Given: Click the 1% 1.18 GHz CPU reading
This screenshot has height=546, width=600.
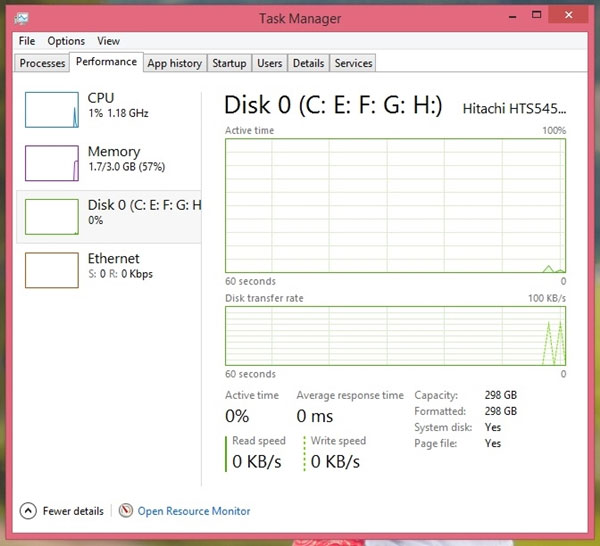Looking at the screenshot, I should point(118,113).
